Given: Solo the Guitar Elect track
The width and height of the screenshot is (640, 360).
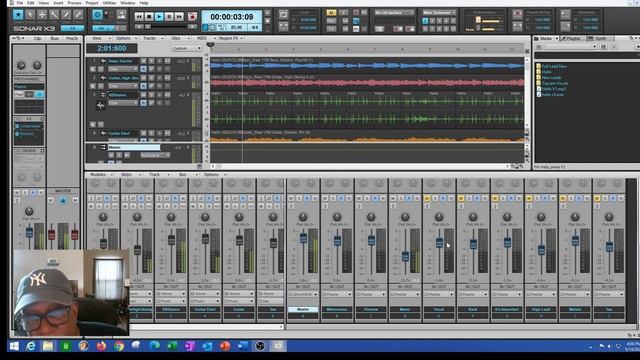Looking at the screenshot, I should tap(151, 133).
